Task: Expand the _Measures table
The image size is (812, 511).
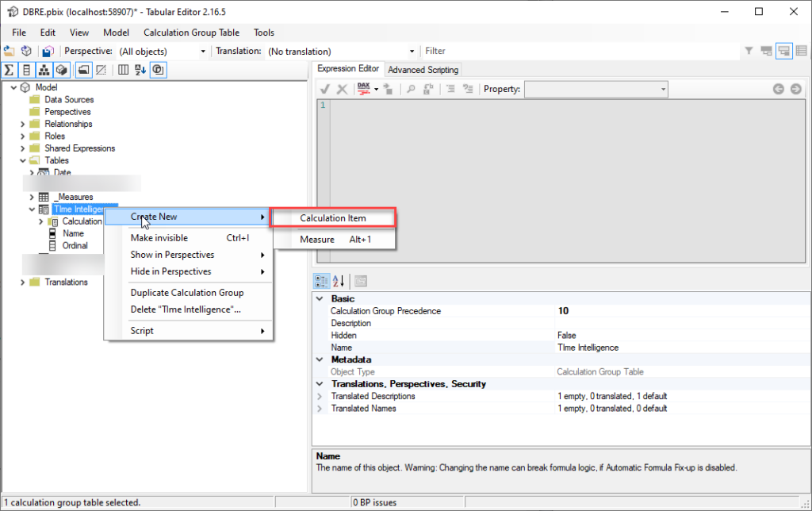Action: tap(32, 197)
